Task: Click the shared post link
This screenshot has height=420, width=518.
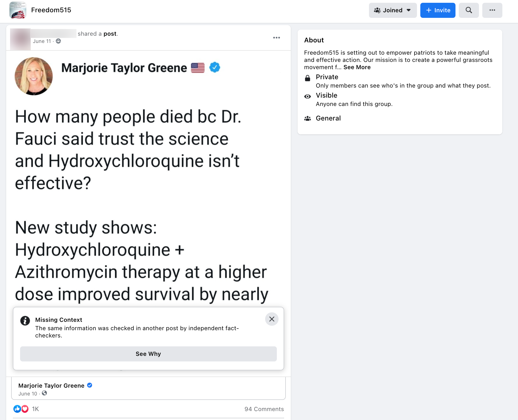Action: click(110, 33)
